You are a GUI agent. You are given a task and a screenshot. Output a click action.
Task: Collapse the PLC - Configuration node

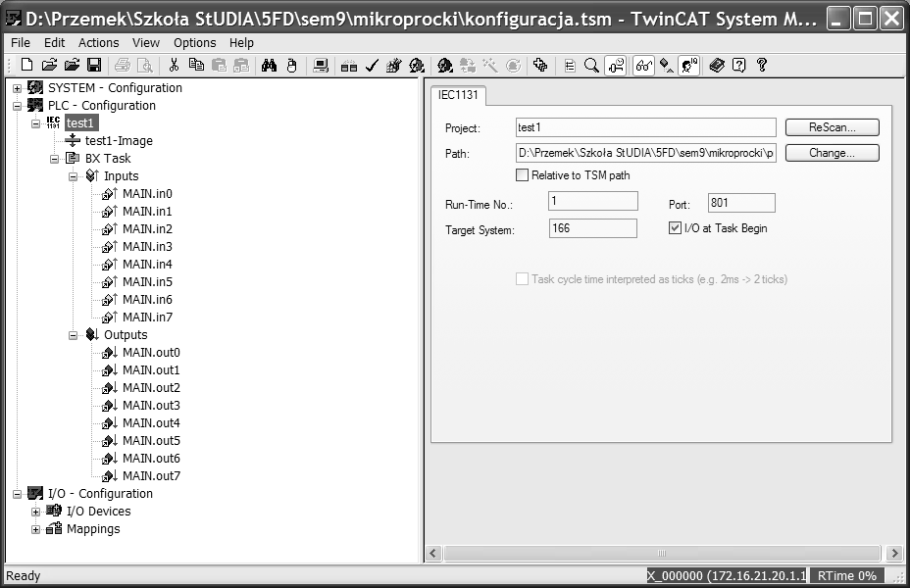click(18, 106)
